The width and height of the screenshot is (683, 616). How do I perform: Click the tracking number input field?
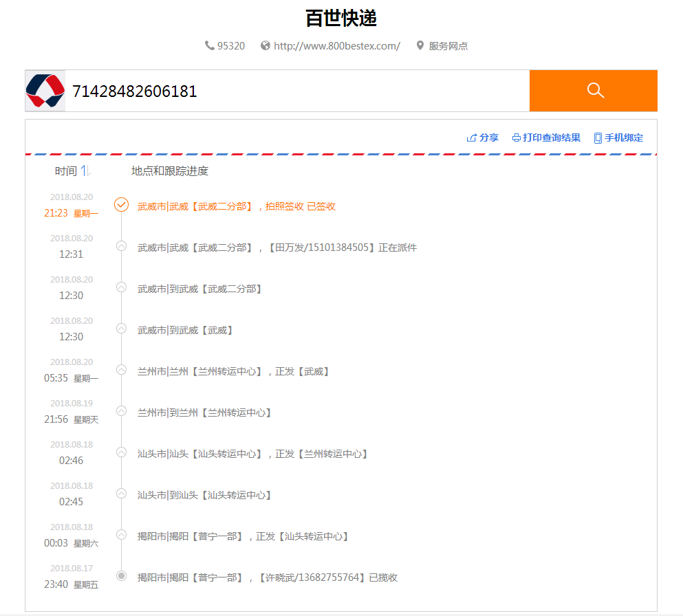[x=297, y=91]
